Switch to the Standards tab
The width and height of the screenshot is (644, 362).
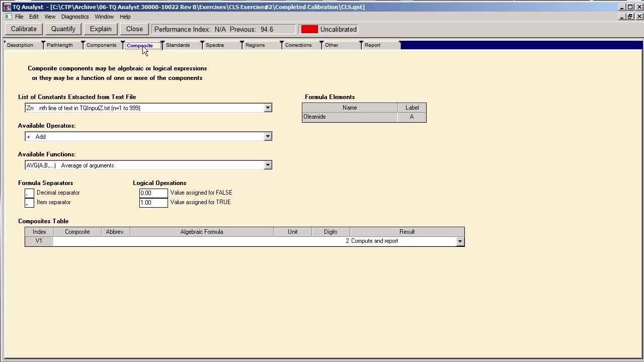[178, 45]
